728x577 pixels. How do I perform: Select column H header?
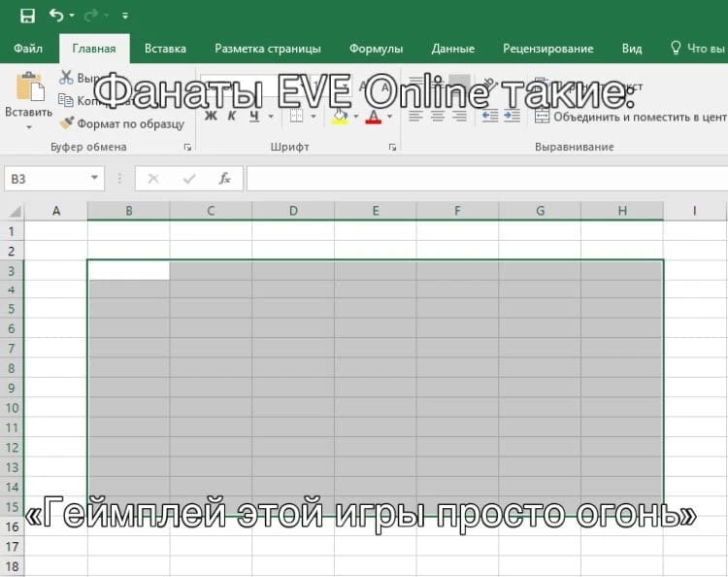[622, 211]
